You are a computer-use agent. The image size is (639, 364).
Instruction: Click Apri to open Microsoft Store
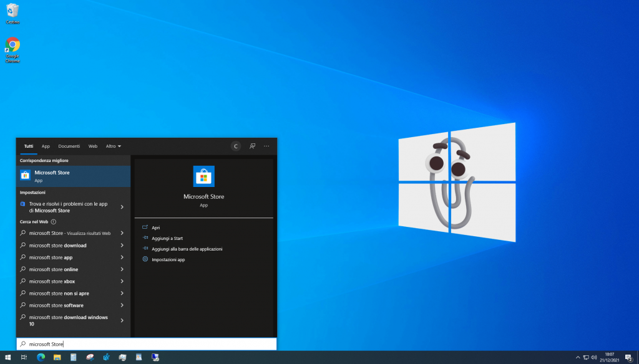[x=155, y=228]
